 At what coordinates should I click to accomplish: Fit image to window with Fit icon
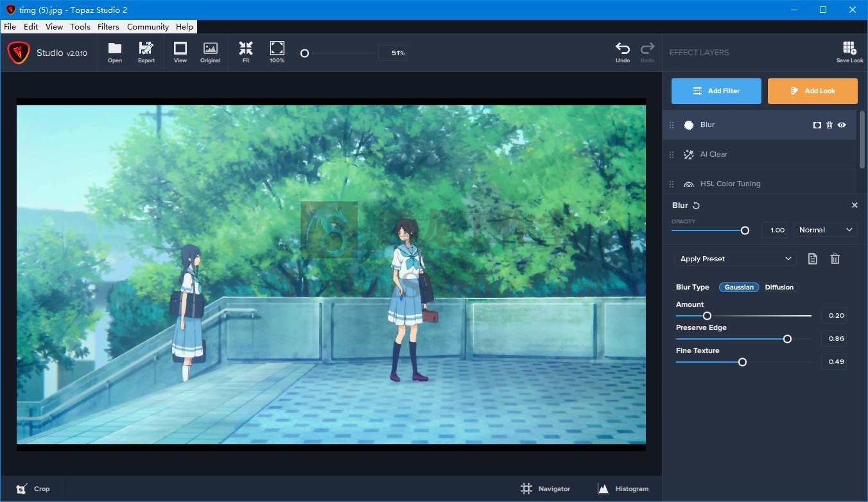[246, 52]
